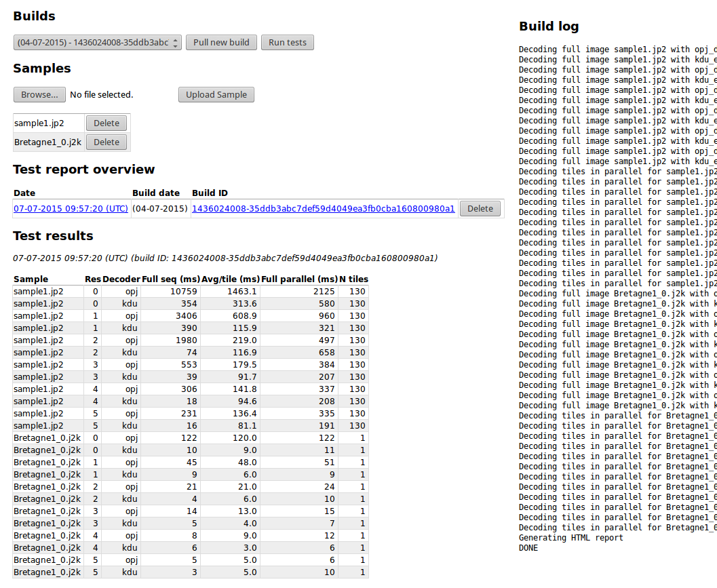Click the 13.0 avg/tile value

pos(248,511)
